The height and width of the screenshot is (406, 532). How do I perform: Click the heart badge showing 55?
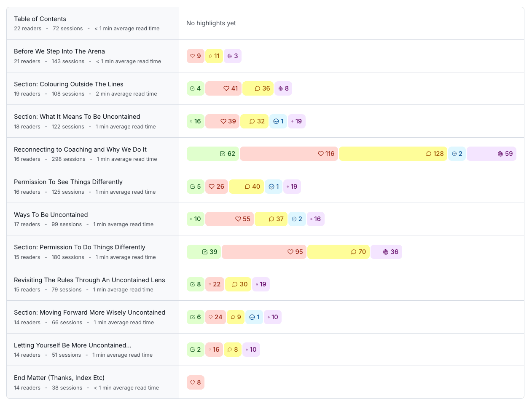pos(229,219)
